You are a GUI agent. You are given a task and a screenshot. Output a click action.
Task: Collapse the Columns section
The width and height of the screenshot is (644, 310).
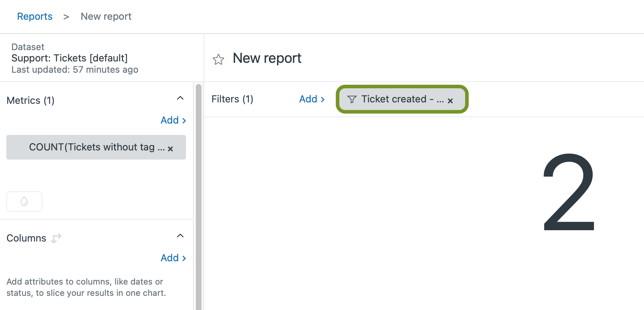180,236
